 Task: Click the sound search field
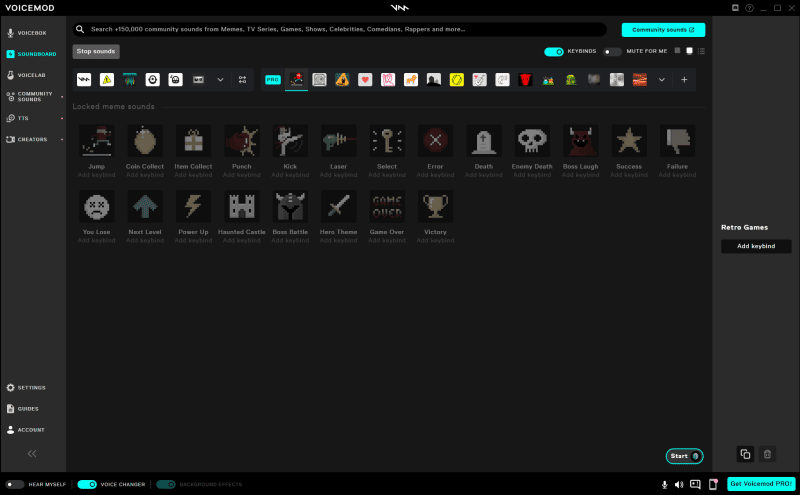pos(340,29)
